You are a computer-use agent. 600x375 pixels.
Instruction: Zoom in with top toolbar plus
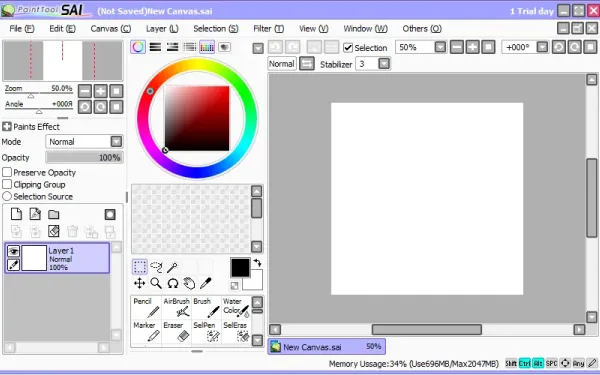point(473,47)
